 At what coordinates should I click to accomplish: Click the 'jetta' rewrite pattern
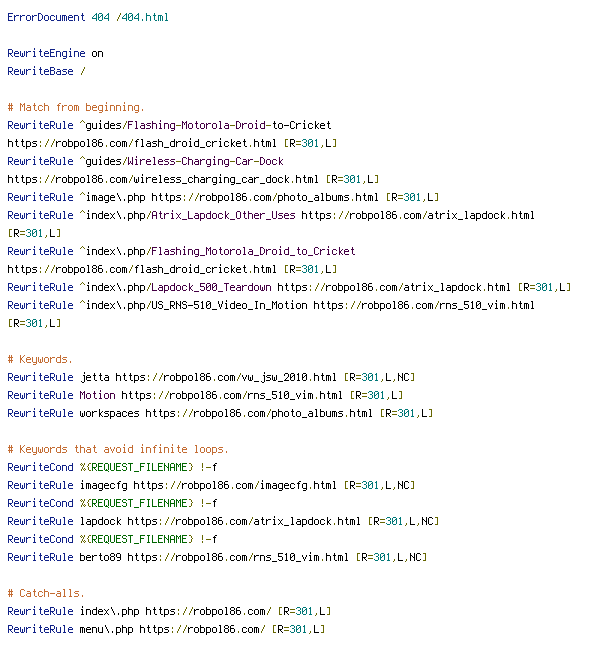pos(94,377)
